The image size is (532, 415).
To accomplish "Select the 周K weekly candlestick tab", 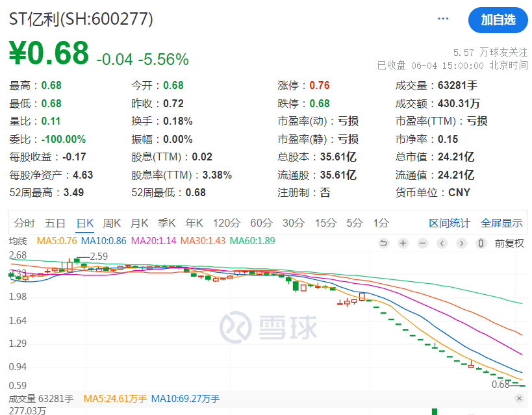I will [x=112, y=223].
